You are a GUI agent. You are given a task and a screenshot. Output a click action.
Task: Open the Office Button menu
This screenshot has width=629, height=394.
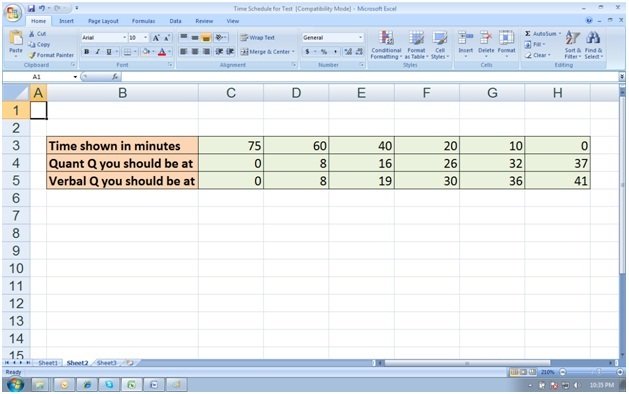tap(13, 13)
